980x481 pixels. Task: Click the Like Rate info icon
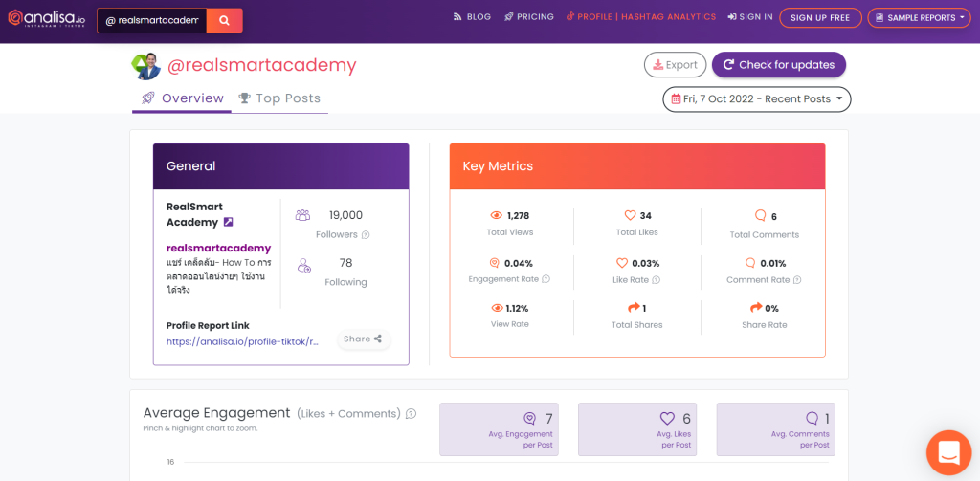pyautogui.click(x=657, y=280)
